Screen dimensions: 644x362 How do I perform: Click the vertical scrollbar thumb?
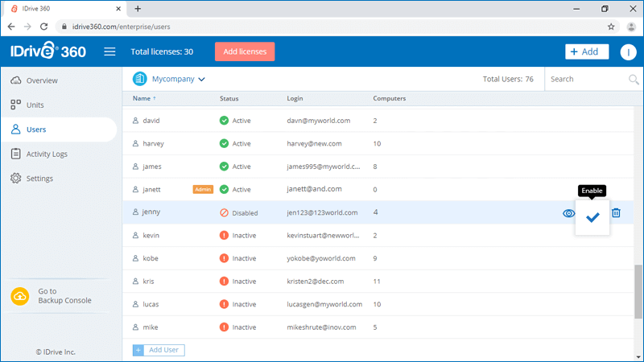pos(638,291)
